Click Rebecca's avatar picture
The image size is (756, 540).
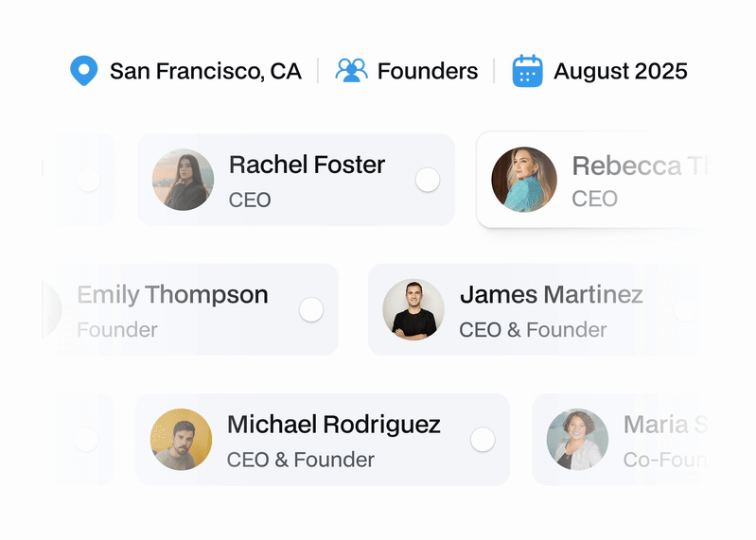pos(523,179)
